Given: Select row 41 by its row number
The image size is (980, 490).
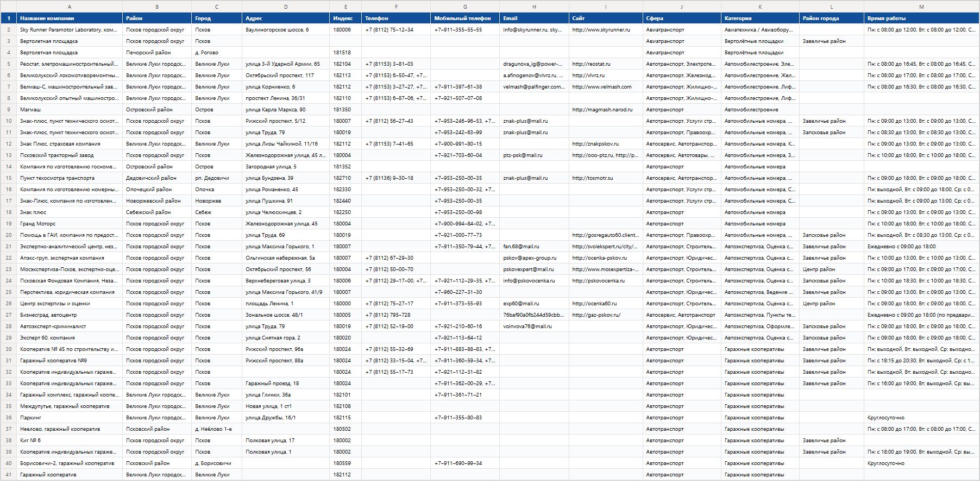Looking at the screenshot, I should coord(9,475).
